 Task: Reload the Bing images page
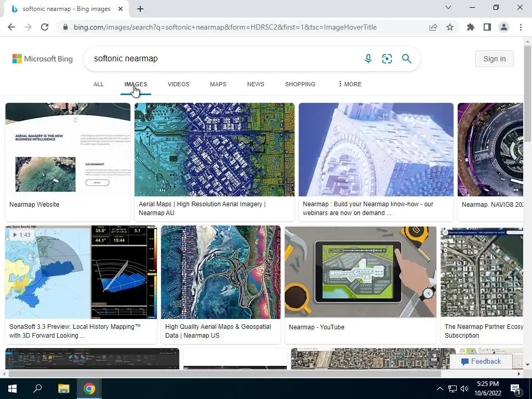point(45,27)
